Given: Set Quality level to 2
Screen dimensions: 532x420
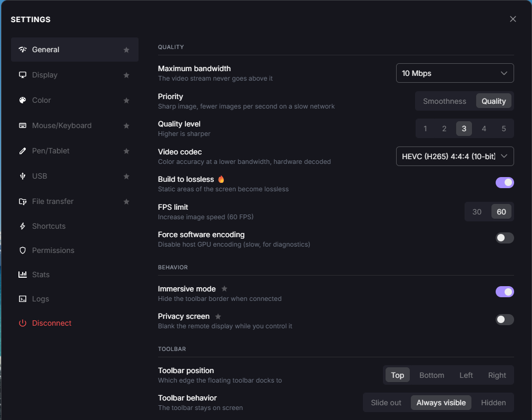Looking at the screenshot, I should 444,129.
